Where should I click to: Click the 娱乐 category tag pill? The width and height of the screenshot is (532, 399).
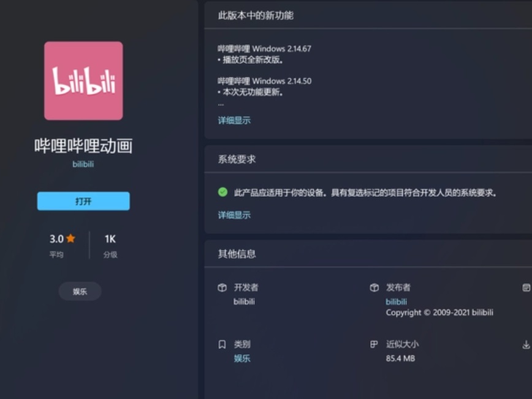coord(80,292)
